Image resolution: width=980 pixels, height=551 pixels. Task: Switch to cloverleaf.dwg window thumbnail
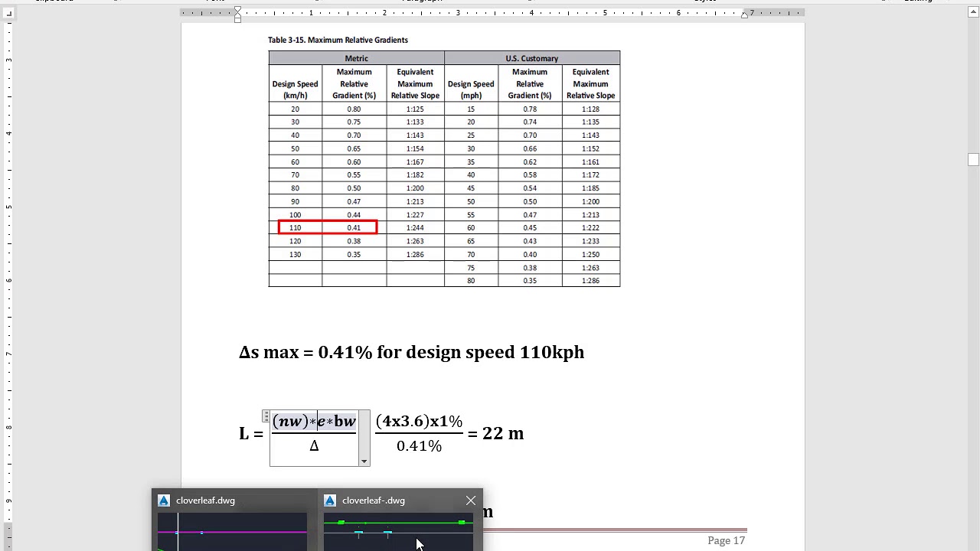point(233,532)
